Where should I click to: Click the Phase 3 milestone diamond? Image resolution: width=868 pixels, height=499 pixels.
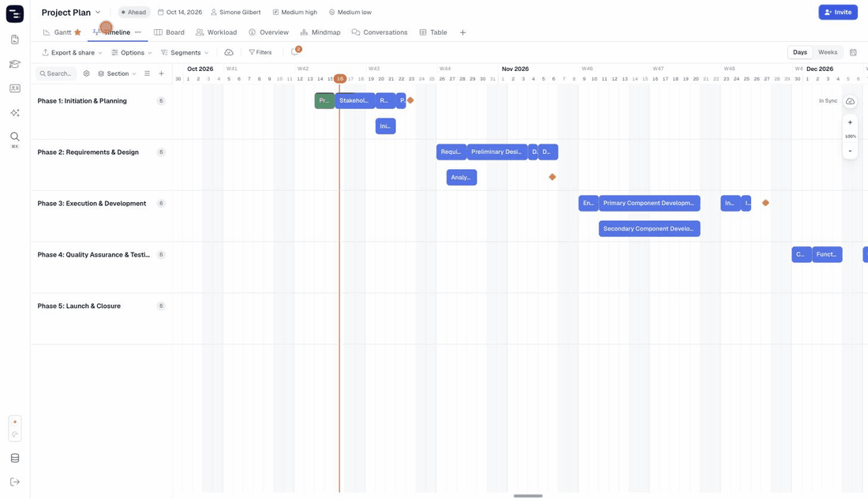(765, 203)
